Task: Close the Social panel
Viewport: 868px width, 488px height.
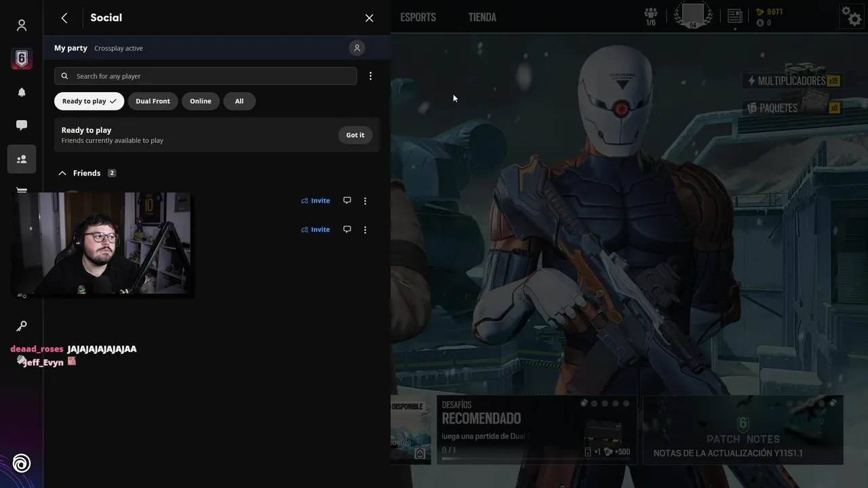Action: pyautogui.click(x=369, y=18)
